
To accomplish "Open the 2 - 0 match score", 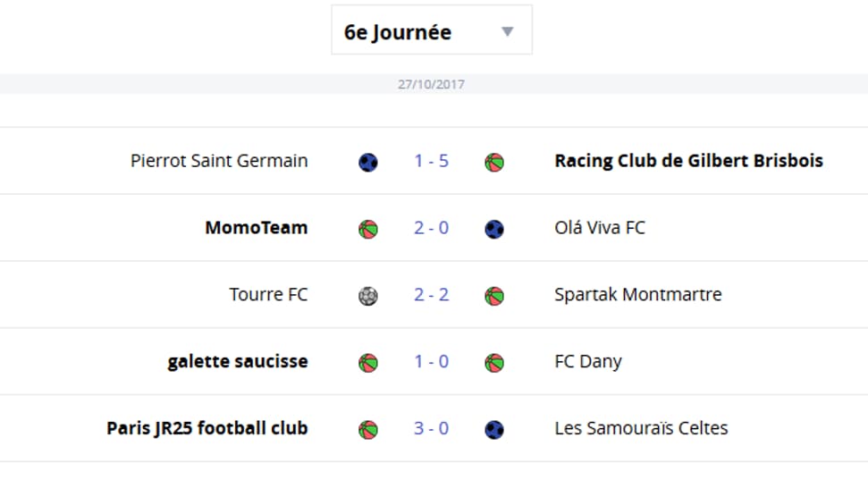I will pyautogui.click(x=431, y=228).
